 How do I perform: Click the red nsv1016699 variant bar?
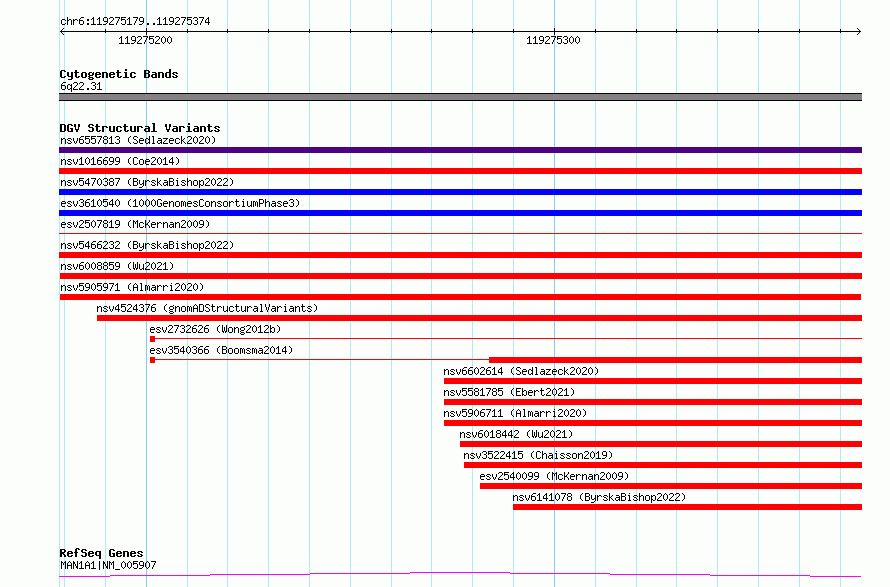click(460, 171)
